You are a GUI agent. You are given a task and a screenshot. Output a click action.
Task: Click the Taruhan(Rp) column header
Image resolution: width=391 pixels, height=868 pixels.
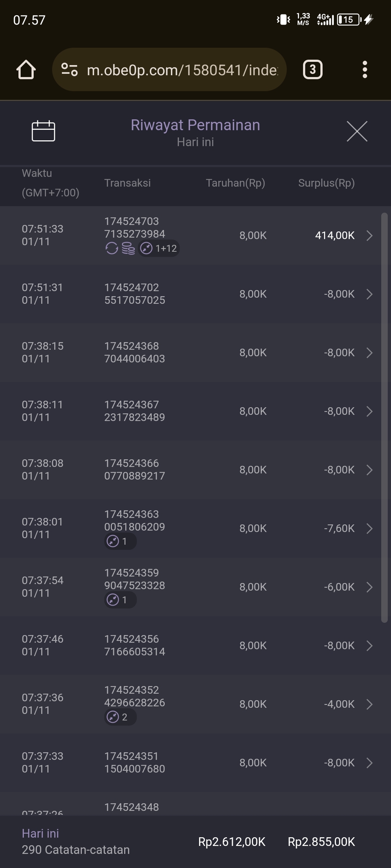pos(235,183)
